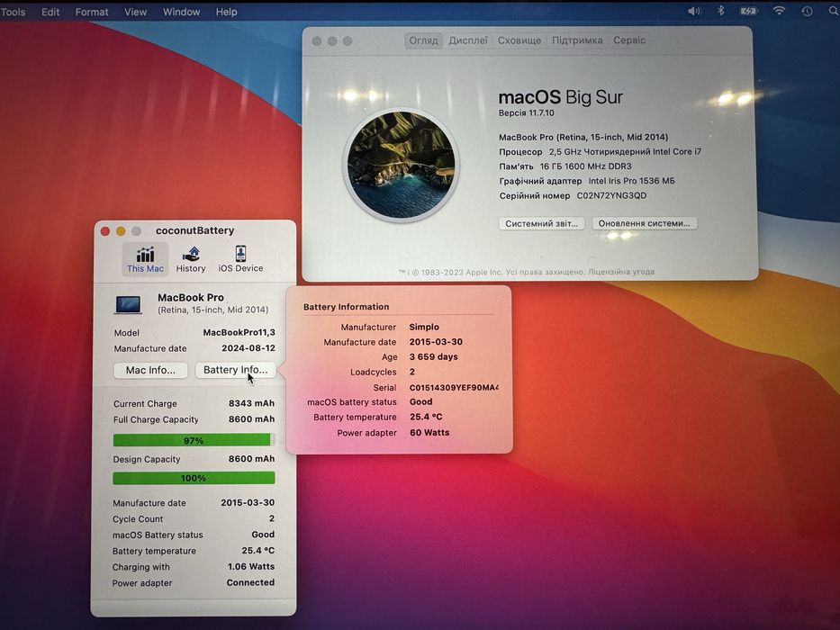
Task: Click the 60 Watts power adapter value
Action: (429, 432)
